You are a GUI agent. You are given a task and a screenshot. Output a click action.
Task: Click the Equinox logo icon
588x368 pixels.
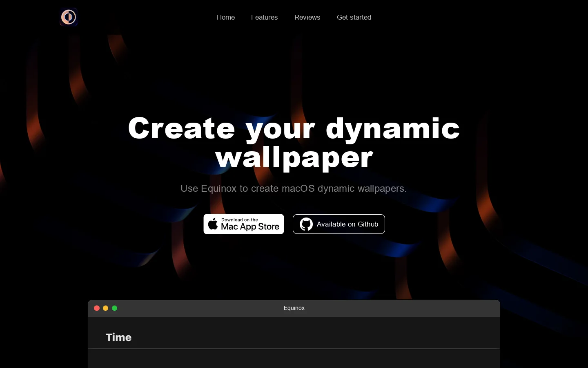pos(69,17)
